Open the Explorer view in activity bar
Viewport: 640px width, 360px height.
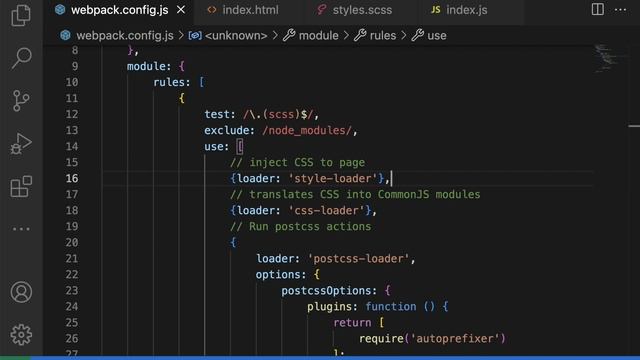tap(21, 15)
